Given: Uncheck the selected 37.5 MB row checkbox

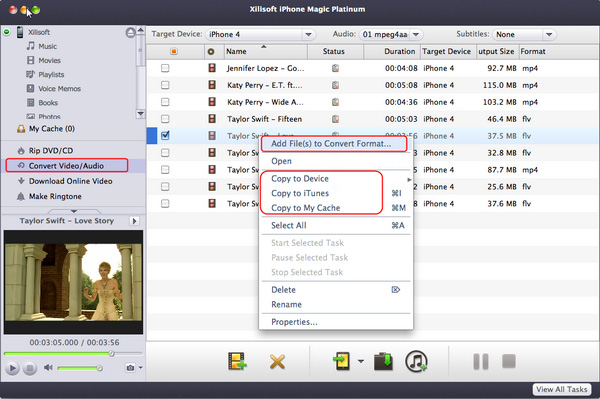Looking at the screenshot, I should [165, 135].
